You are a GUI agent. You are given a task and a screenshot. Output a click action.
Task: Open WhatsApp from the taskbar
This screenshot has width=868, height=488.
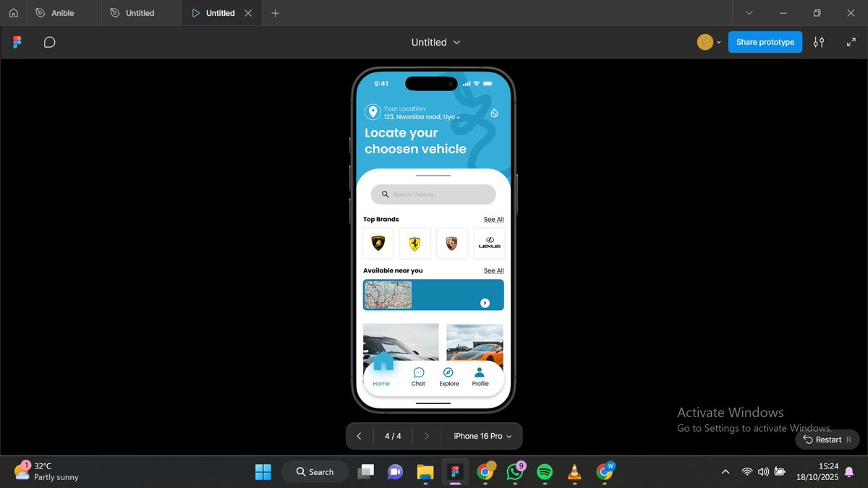coord(514,471)
